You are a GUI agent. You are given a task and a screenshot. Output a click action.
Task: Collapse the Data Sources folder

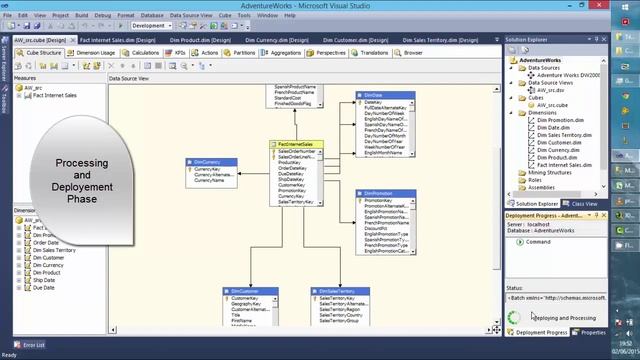(511, 68)
